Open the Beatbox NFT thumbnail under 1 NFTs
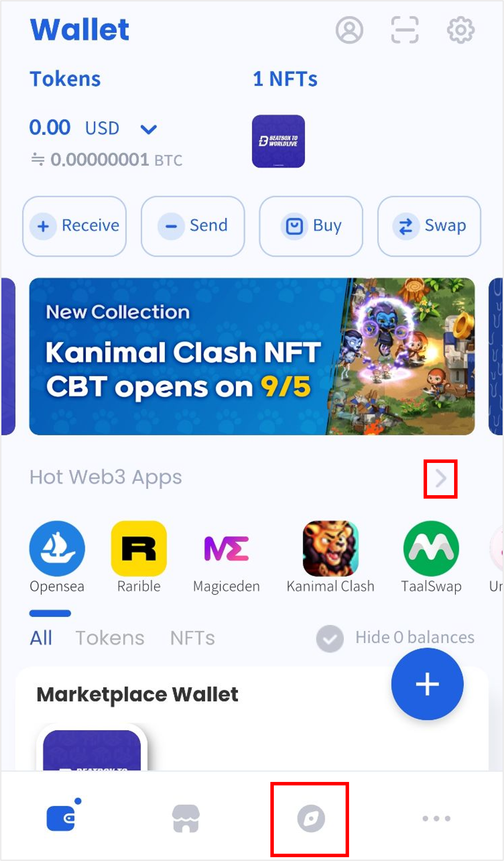504x861 pixels. coord(278,141)
